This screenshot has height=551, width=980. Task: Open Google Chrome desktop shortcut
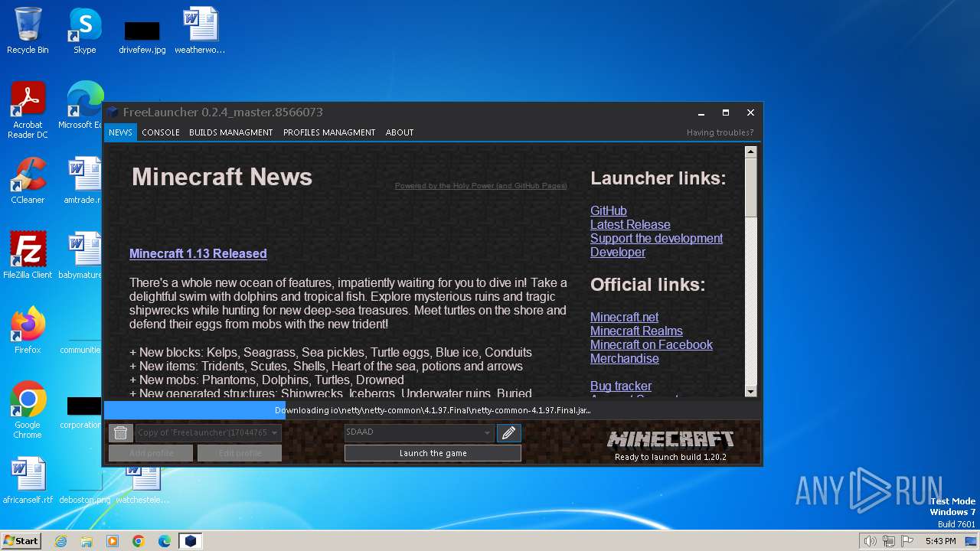(x=28, y=410)
